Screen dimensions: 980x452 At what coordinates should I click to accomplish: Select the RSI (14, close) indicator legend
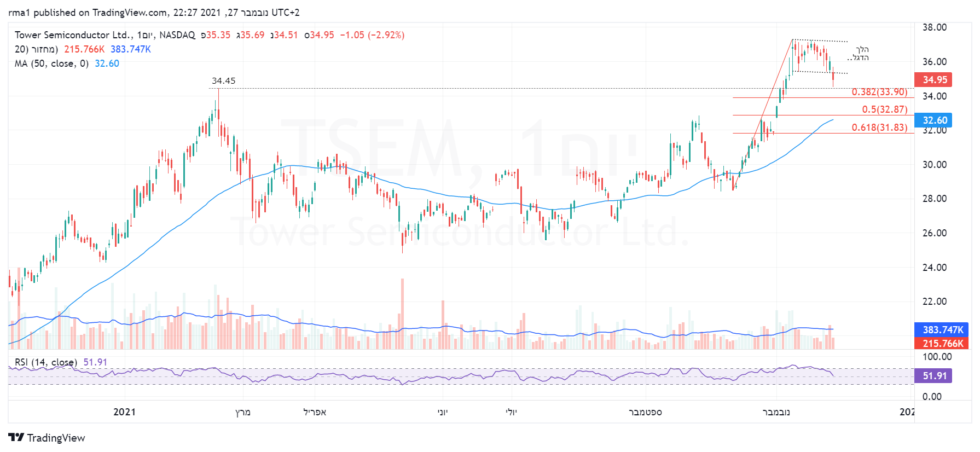pos(46,362)
